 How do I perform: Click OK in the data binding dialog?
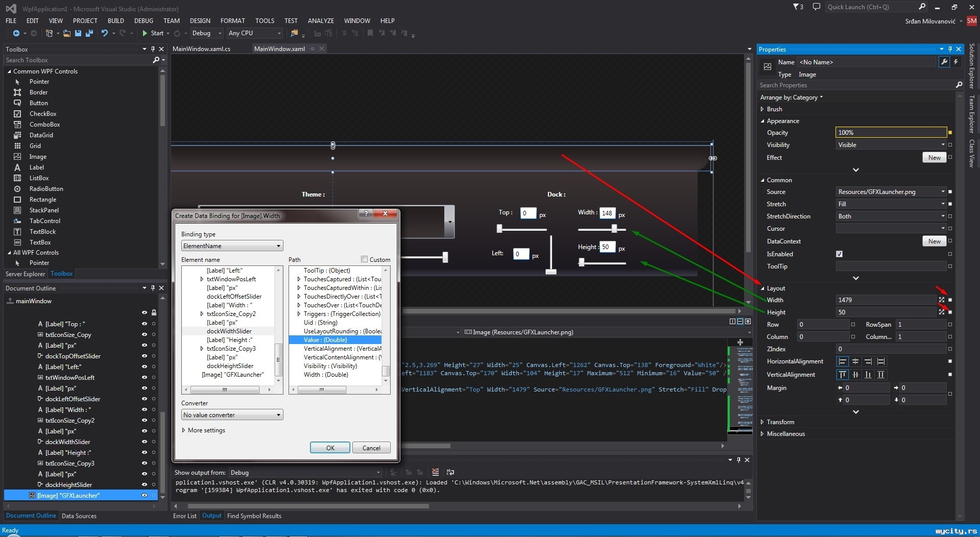click(x=330, y=448)
